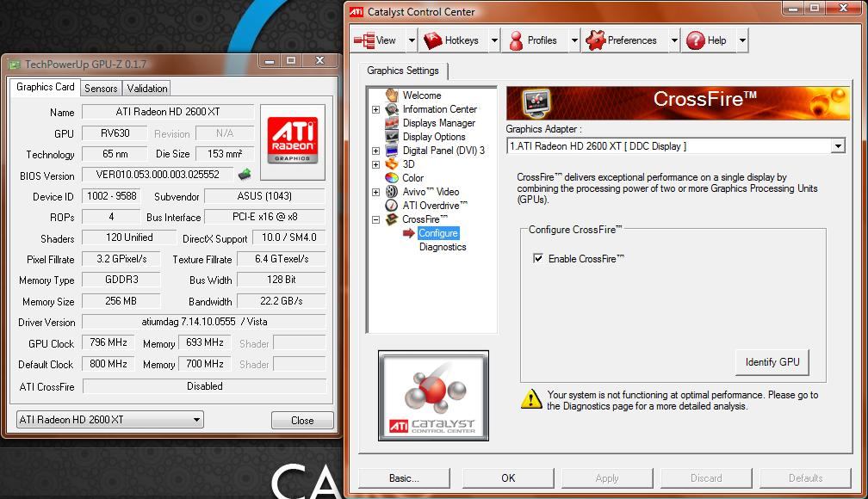Image resolution: width=868 pixels, height=499 pixels.
Task: Open the Hotkeys dropdown arrow
Action: [494, 40]
